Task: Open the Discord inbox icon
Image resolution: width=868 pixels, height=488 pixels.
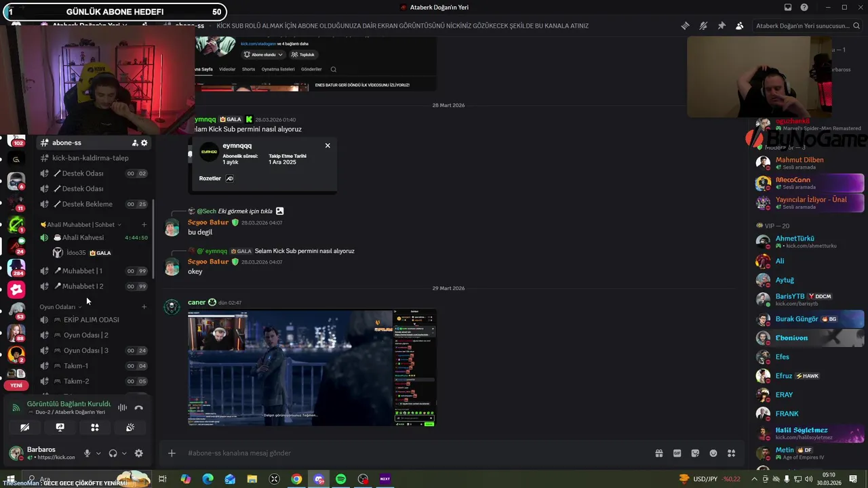Action: [788, 7]
